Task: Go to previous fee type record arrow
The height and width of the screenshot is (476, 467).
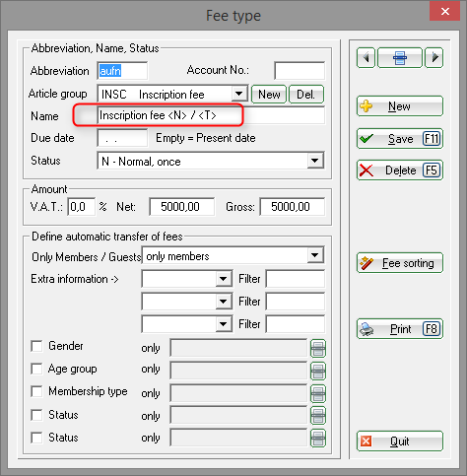Action: 366,58
